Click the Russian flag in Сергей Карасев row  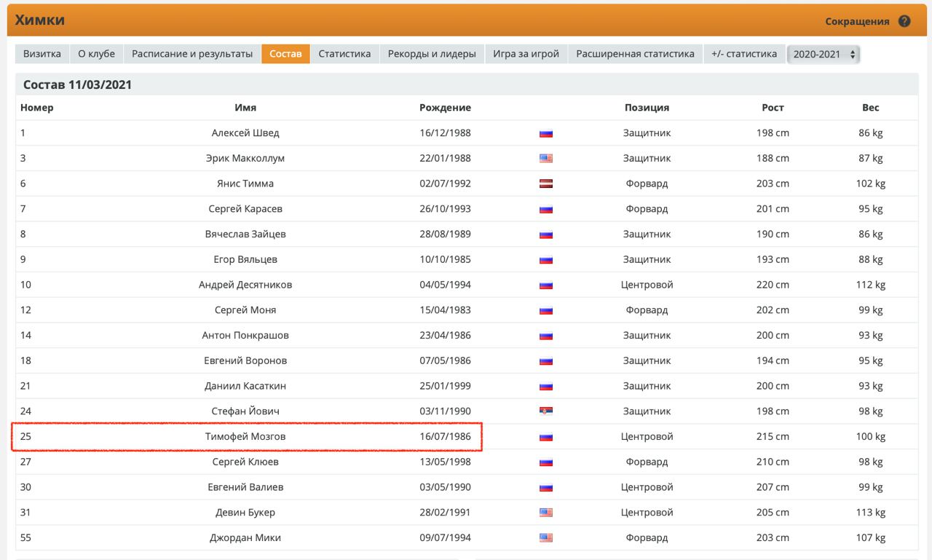pyautogui.click(x=546, y=209)
